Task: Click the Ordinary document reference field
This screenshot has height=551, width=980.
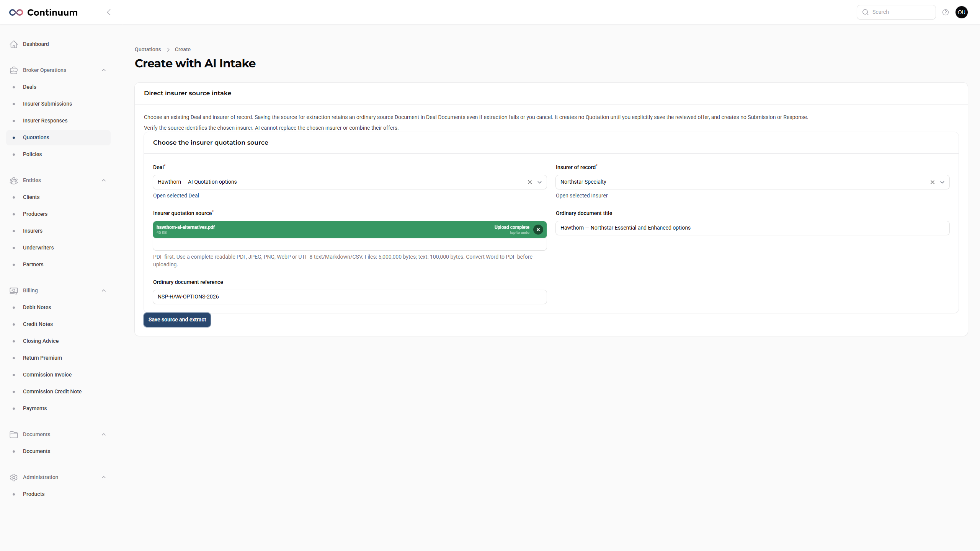Action: pyautogui.click(x=350, y=297)
